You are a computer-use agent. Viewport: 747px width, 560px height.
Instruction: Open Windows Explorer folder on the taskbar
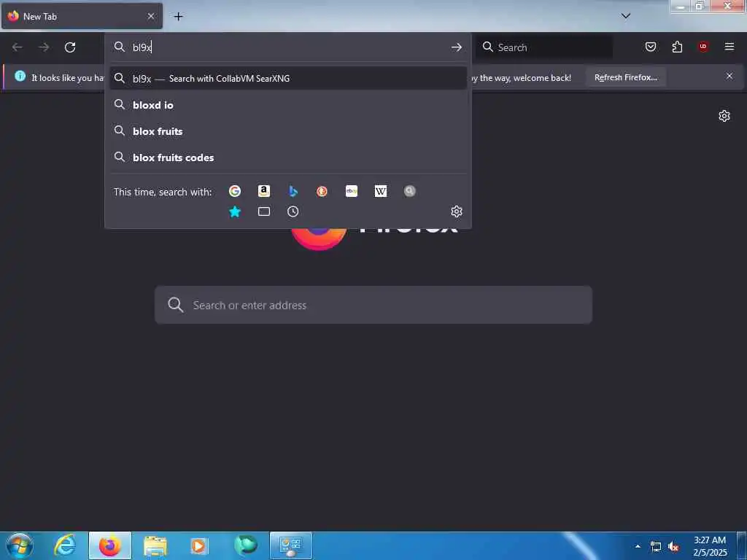point(155,545)
